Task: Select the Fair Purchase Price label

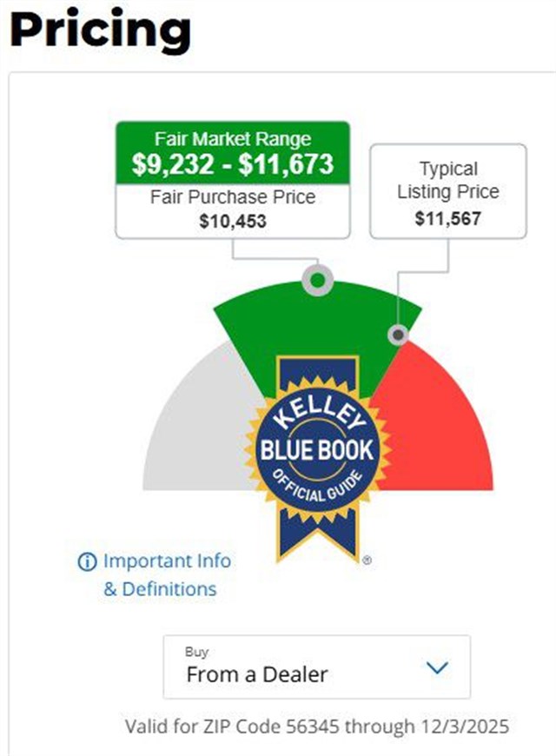Action: (233, 197)
